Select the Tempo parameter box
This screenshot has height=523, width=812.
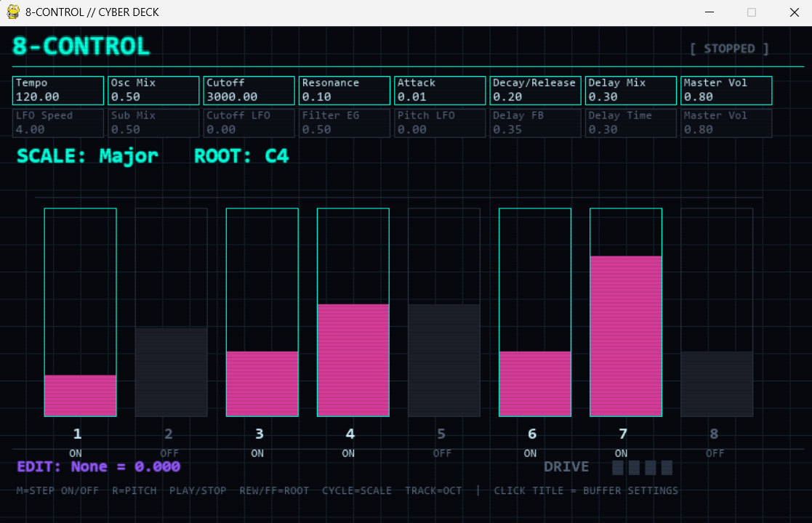[x=58, y=91]
